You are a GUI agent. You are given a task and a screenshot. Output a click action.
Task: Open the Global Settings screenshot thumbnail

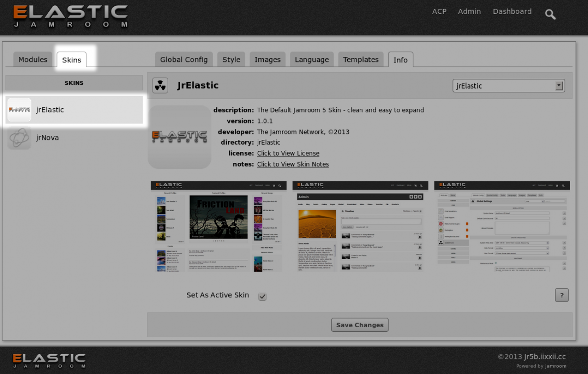click(502, 226)
